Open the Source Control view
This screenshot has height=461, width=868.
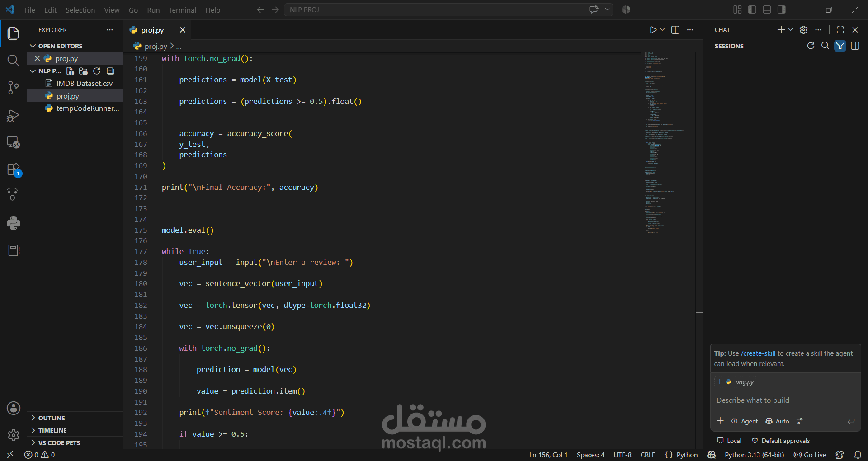click(x=14, y=88)
